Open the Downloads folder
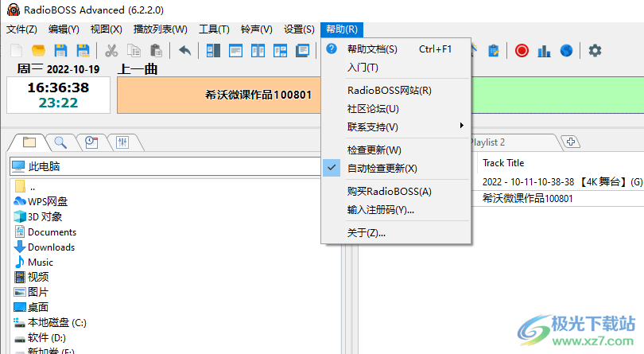 [x=45, y=247]
